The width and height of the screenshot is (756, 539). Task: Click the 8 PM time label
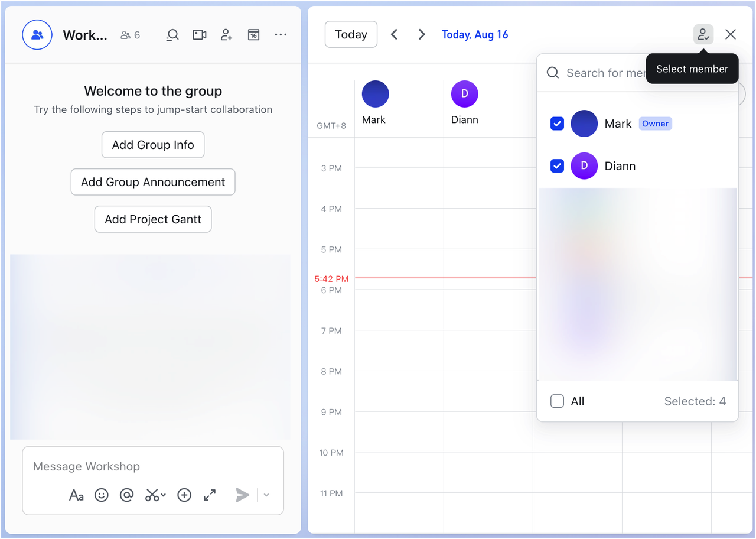tap(331, 371)
